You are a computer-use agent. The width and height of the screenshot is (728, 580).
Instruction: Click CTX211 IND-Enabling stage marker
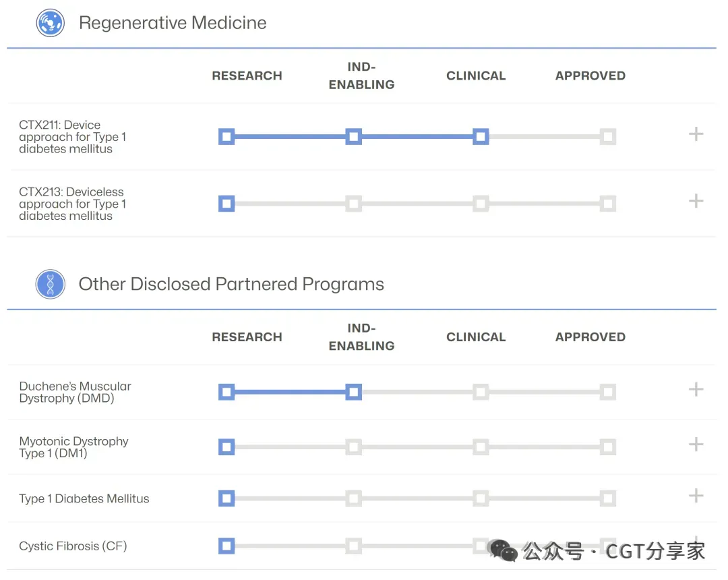point(353,137)
